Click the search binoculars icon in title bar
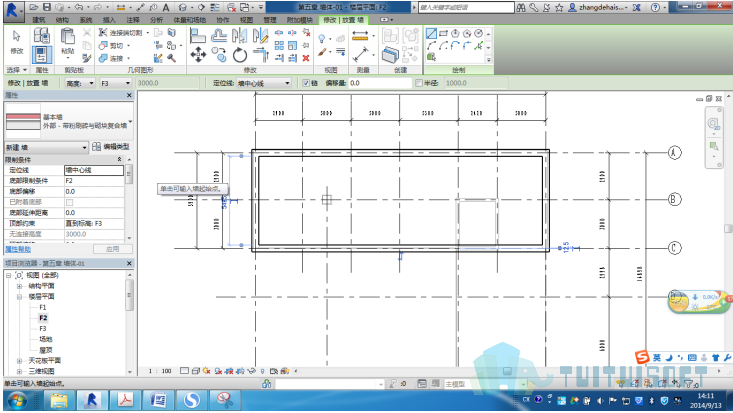The image size is (733, 413). [x=521, y=7]
